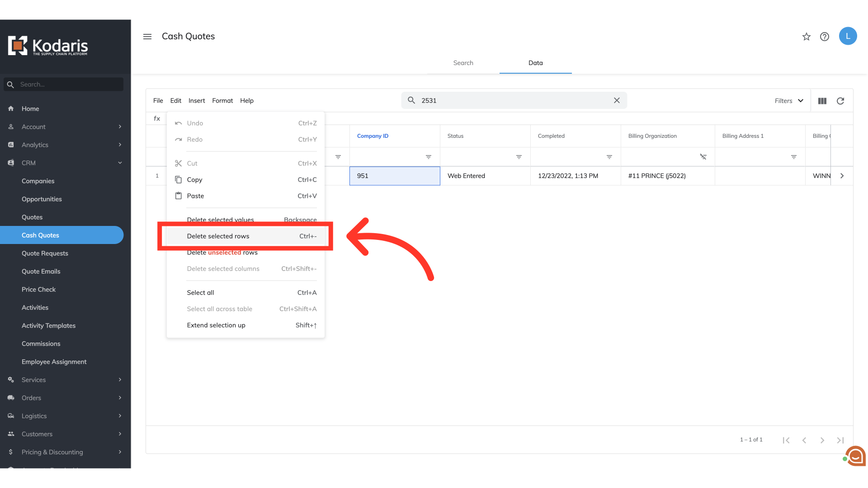The image size is (868, 488).
Task: Open the help question mark icon
Action: tap(825, 37)
